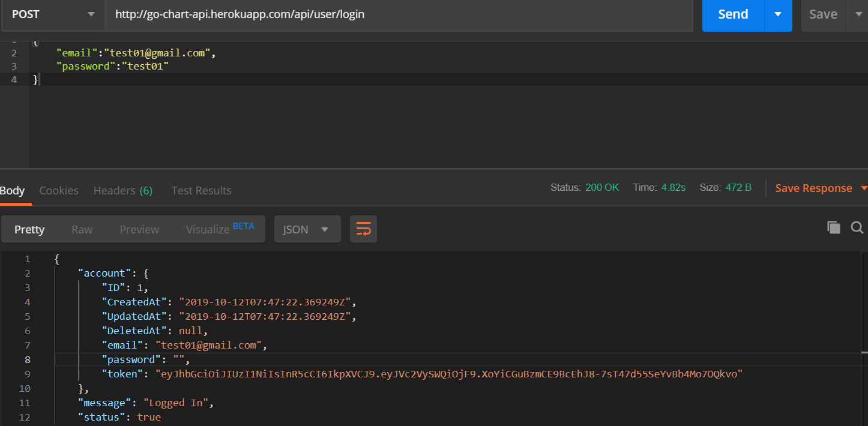Image resolution: width=868 pixels, height=426 pixels.
Task: Click the Save button
Action: pos(822,14)
